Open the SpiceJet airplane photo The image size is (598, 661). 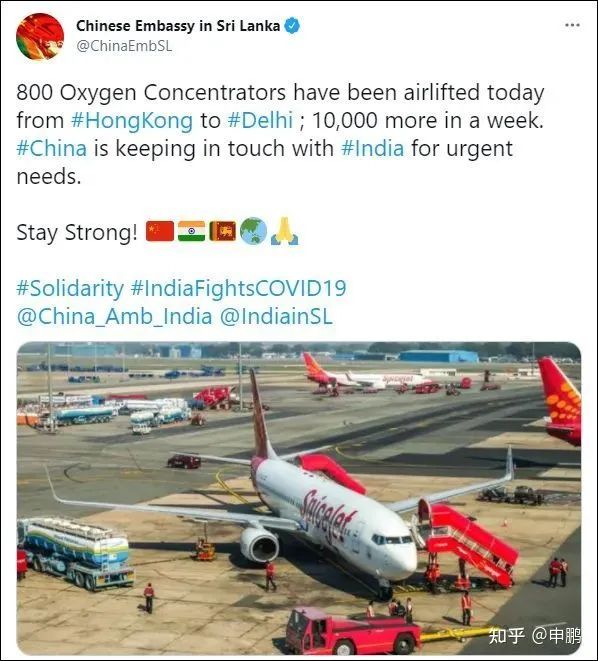[x=299, y=499]
